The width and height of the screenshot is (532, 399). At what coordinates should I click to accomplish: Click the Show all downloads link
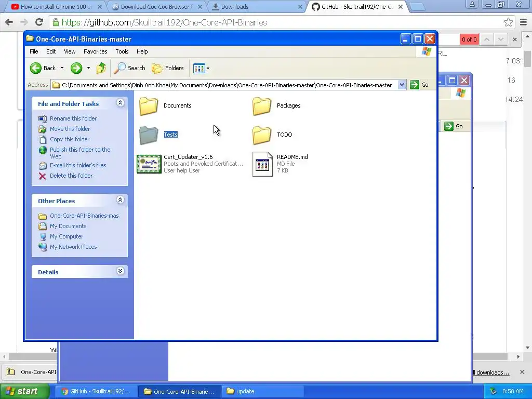pos(491,373)
